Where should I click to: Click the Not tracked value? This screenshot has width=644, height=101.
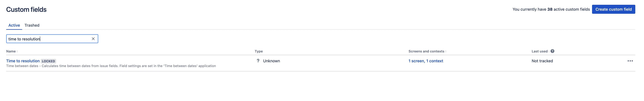click(x=542, y=61)
